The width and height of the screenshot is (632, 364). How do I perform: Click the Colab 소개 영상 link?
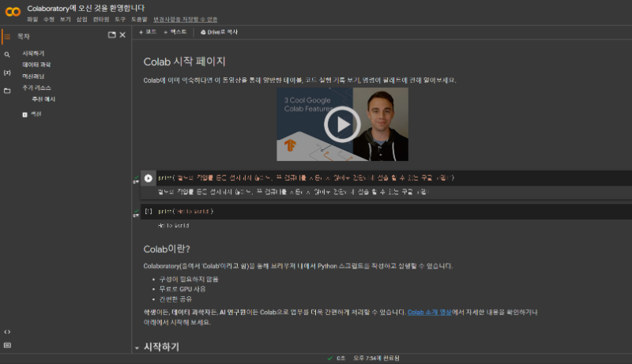[430, 312]
